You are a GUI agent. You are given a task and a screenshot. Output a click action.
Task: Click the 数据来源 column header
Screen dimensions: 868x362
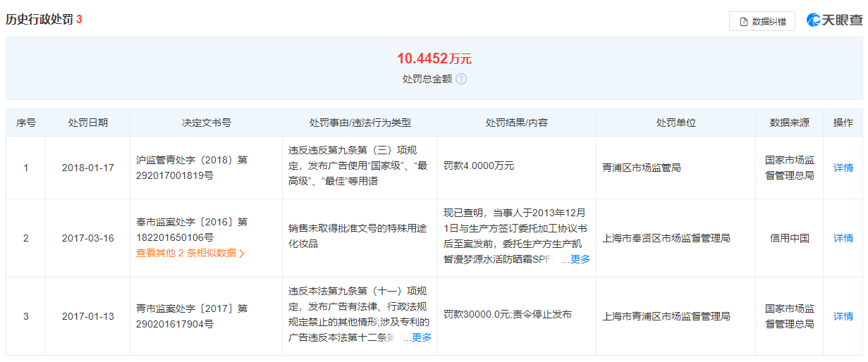[x=790, y=123]
